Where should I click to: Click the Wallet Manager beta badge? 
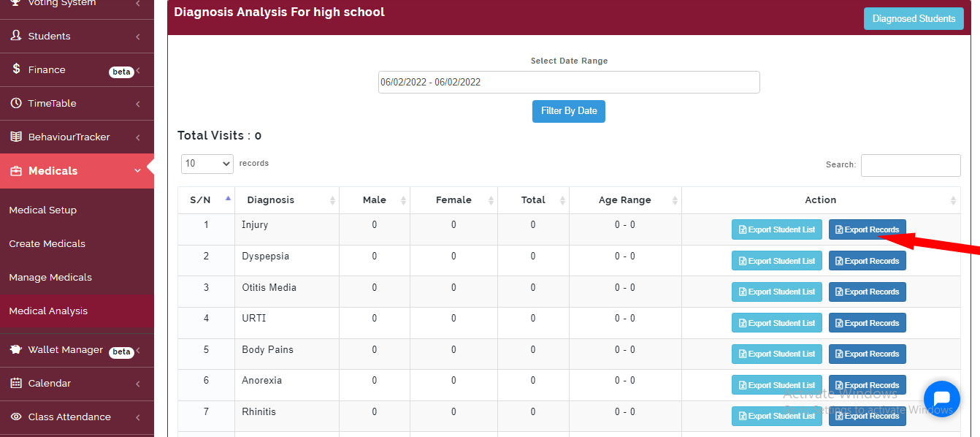[x=121, y=352]
